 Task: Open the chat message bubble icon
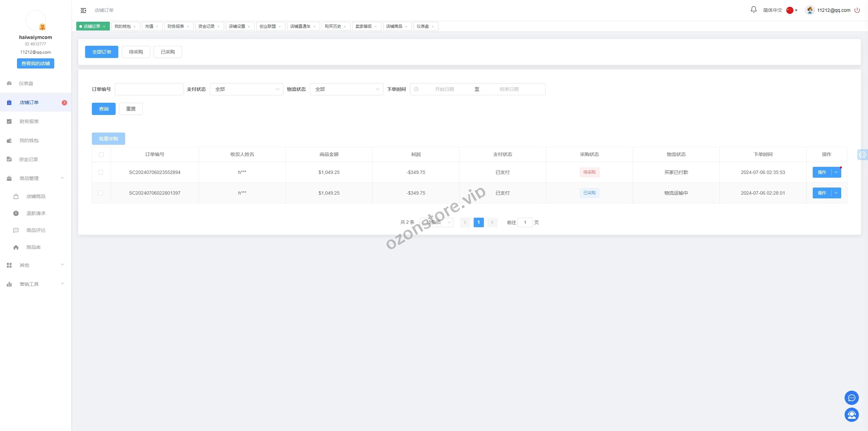pyautogui.click(x=851, y=398)
